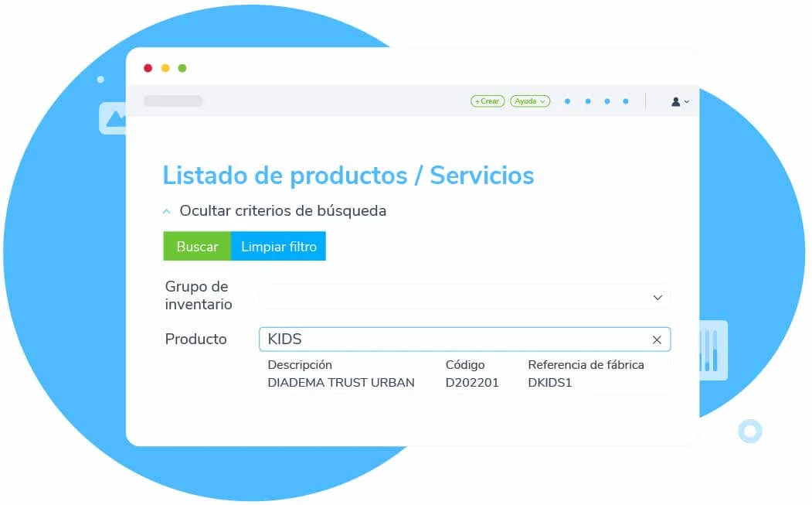Click the second blue dot toolbar icon
812x505 pixels.
coord(587,101)
